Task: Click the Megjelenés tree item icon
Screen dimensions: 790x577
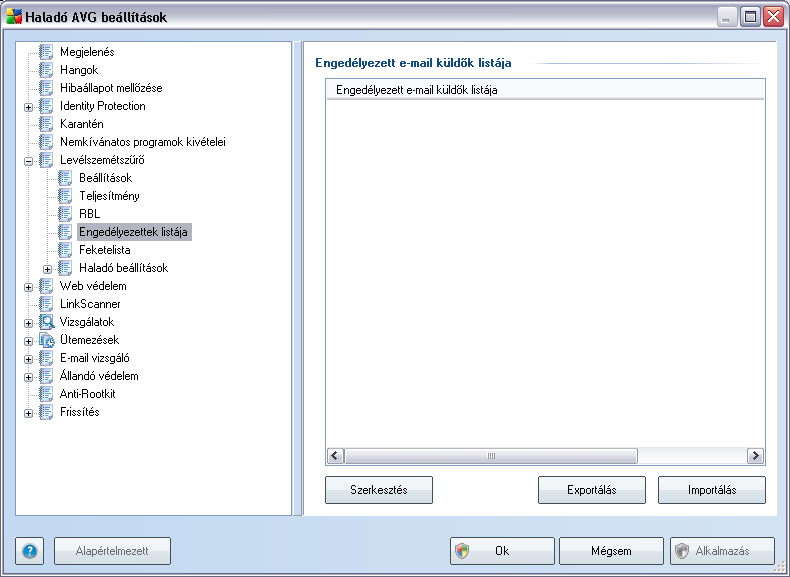Action: pos(46,52)
